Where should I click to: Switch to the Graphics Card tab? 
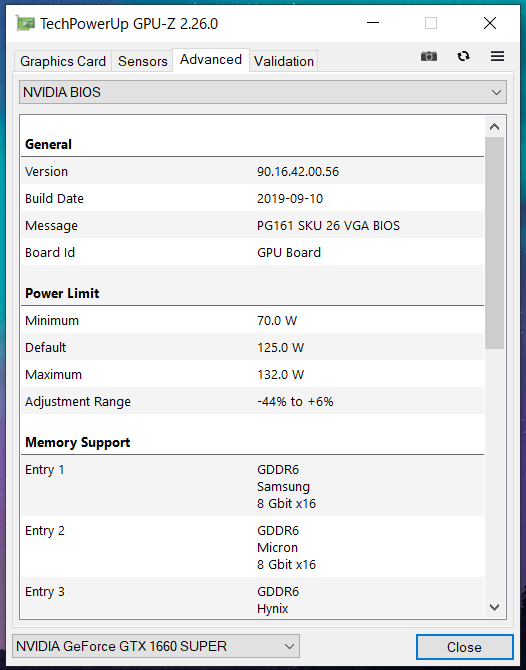[x=63, y=61]
